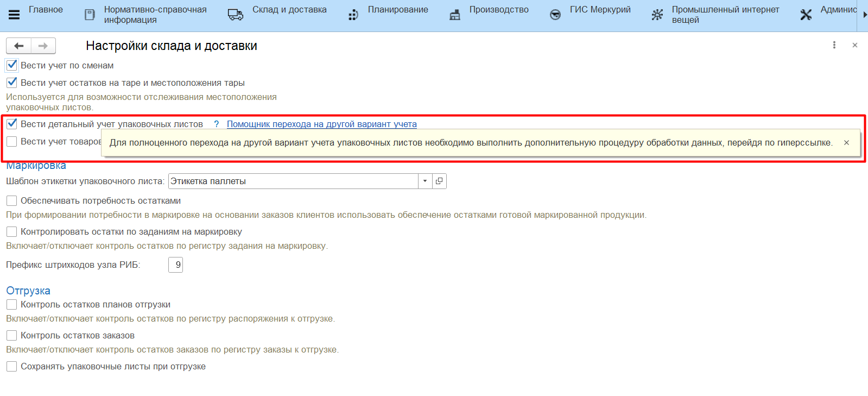Click the question mark help icon
This screenshot has height=396, width=868.
[216, 124]
